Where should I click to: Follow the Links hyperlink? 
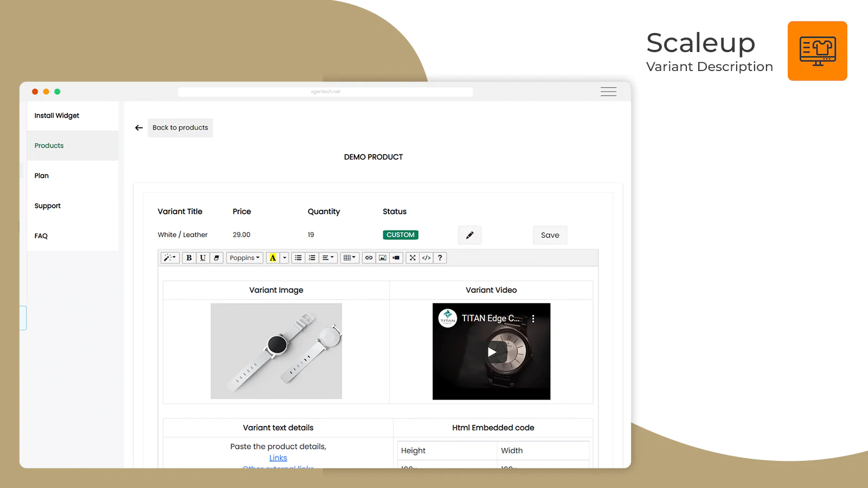click(278, 458)
